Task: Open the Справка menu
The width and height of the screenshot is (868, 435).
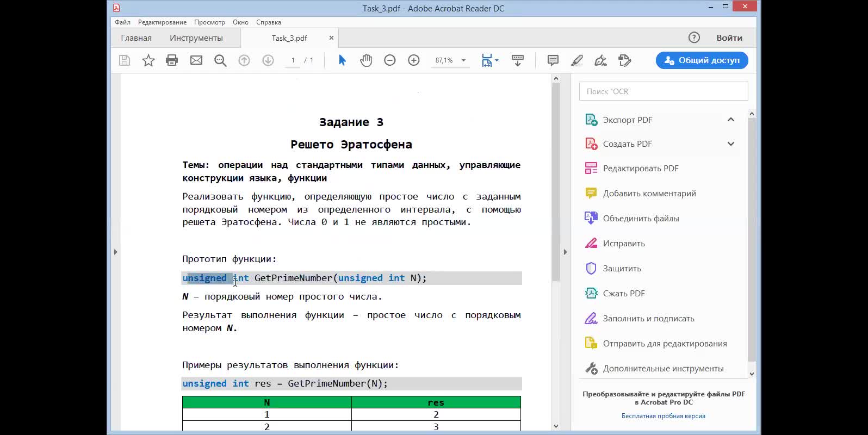Action: click(x=268, y=22)
